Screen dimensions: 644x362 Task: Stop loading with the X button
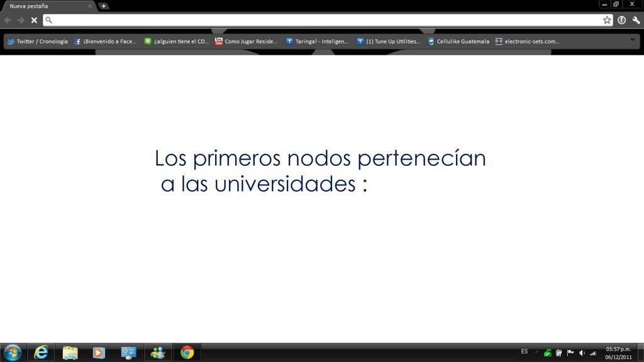34,19
